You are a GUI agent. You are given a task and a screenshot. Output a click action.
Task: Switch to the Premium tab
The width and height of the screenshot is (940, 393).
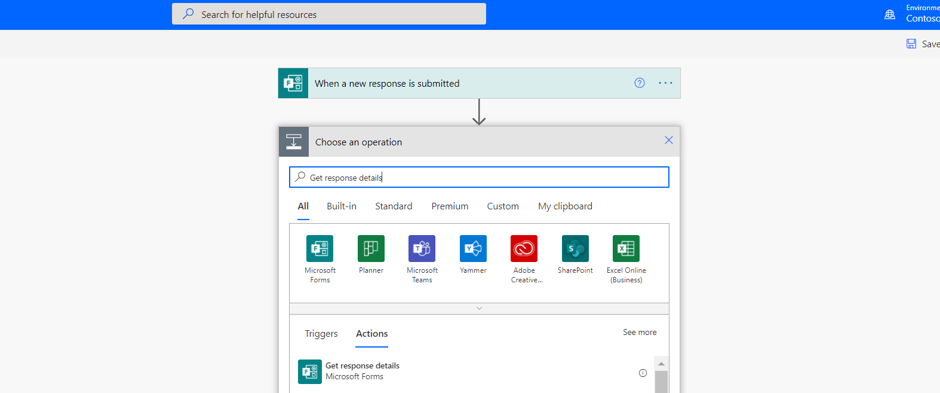(450, 206)
